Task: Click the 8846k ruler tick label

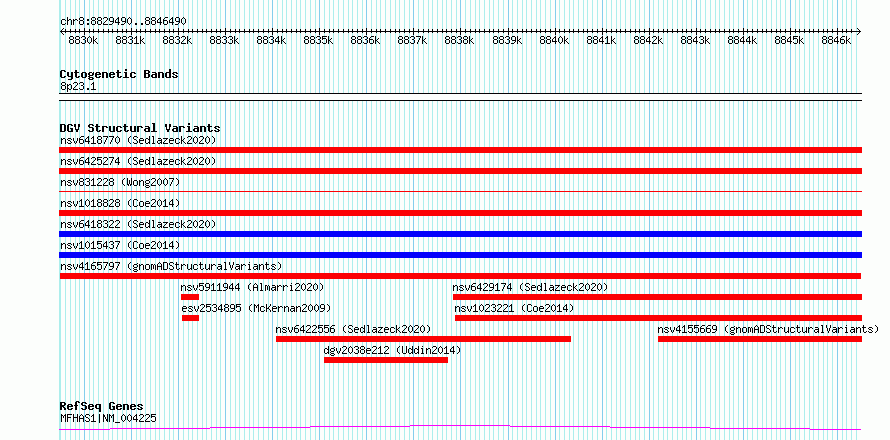Action: (837, 41)
